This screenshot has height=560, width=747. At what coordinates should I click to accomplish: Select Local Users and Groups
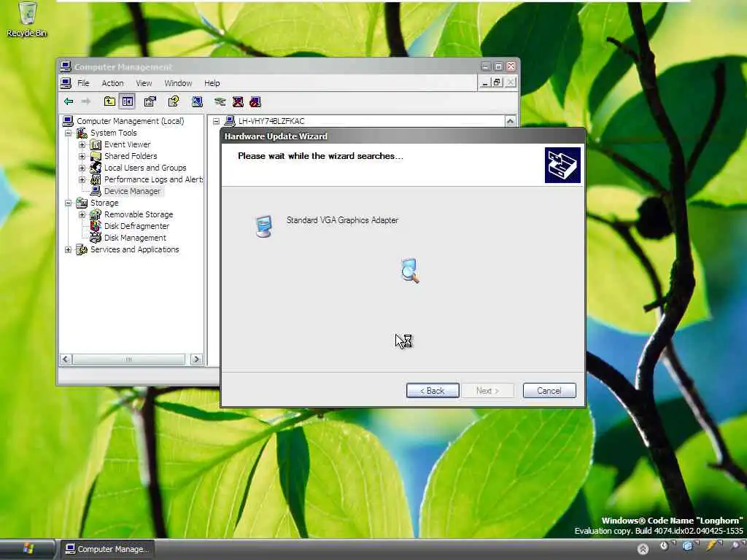coord(145,168)
